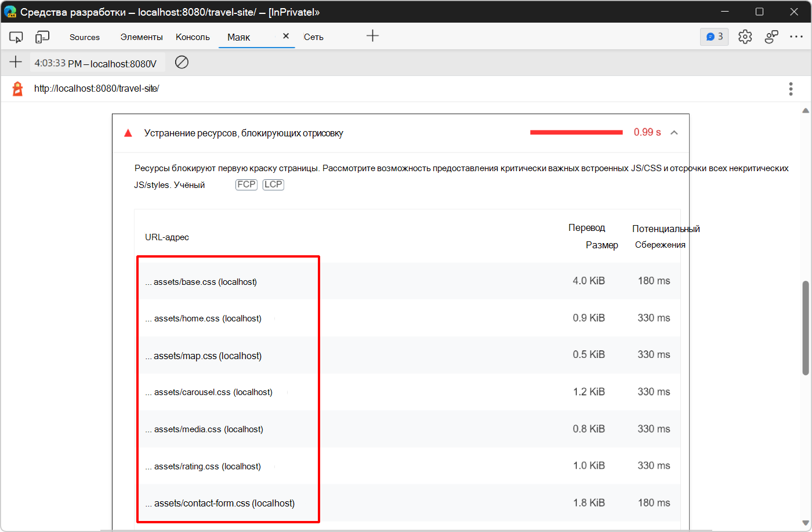Click the 180 ms savings for base.css
This screenshot has width=812, height=532.
click(654, 281)
